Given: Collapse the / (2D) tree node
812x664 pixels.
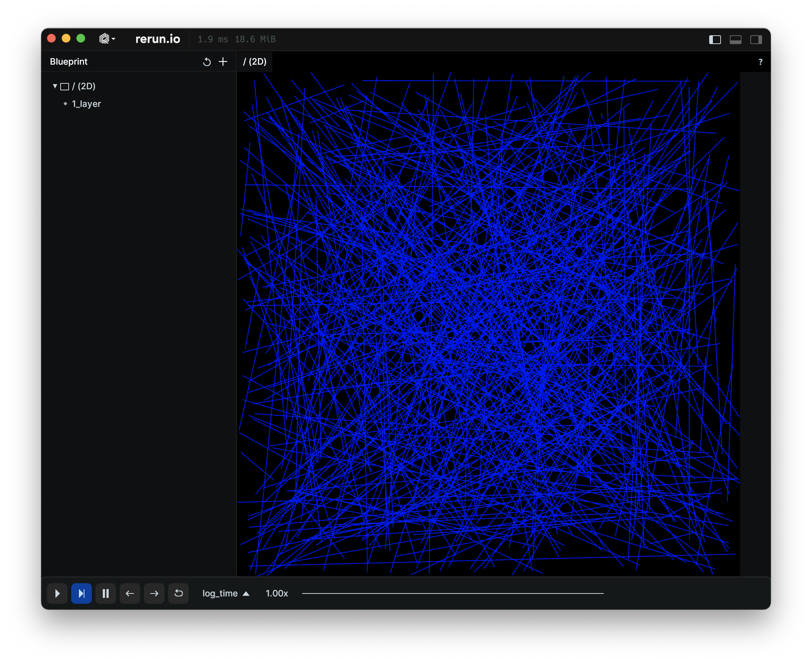Looking at the screenshot, I should 55,86.
